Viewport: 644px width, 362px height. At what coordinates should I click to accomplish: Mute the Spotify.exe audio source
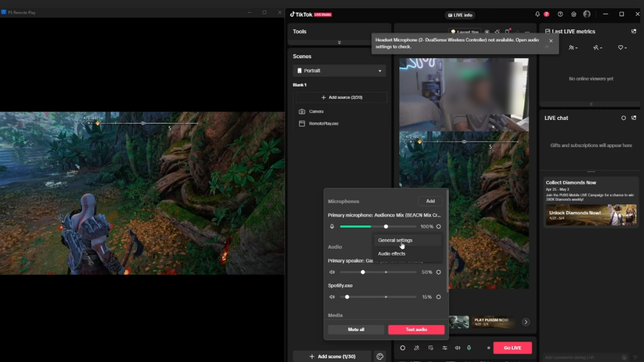[332, 297]
